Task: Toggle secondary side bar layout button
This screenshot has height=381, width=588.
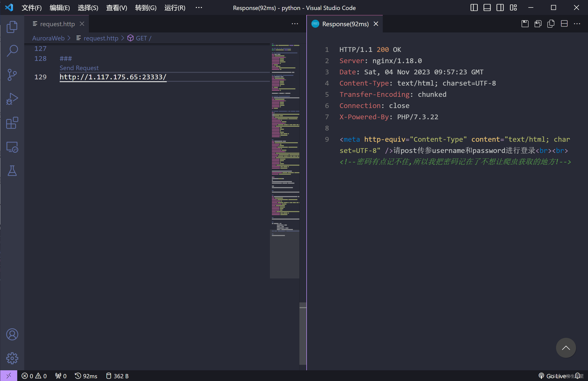Action: [x=500, y=8]
